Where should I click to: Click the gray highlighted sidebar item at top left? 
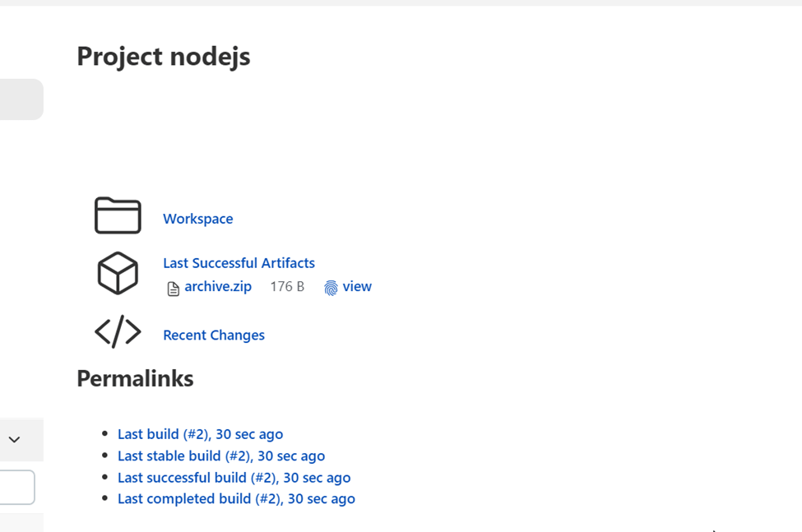(21, 99)
